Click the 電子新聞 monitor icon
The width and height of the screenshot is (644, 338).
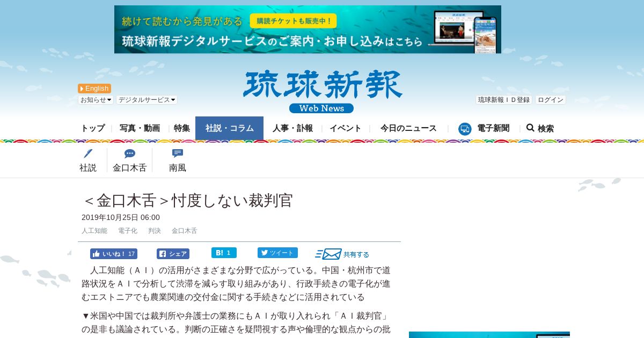465,129
